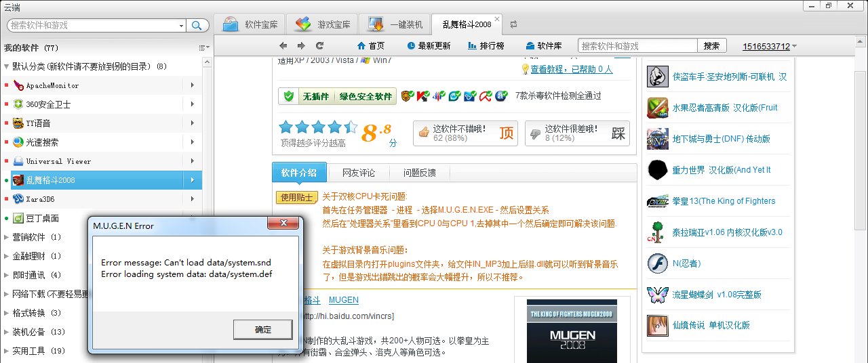
Task: Open the MUGEN tag link
Action: point(344,300)
